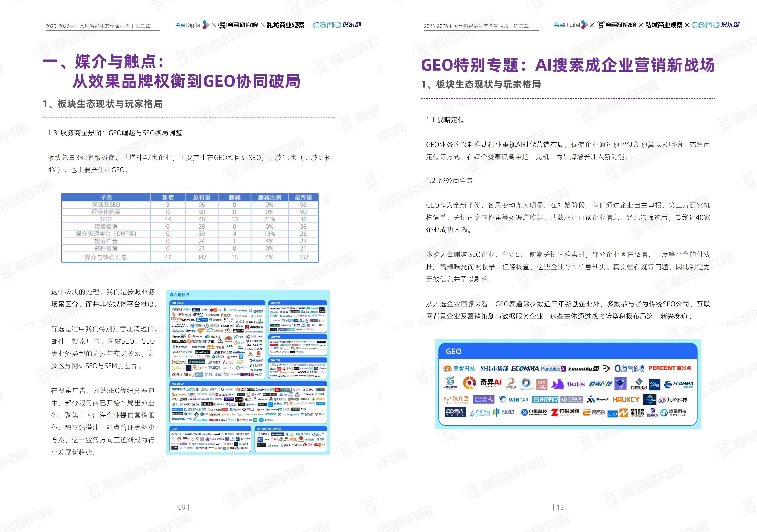Click the 媒介与触点 汇总 row final value 332
Viewport: 757px width, 532px height.
[x=303, y=257]
